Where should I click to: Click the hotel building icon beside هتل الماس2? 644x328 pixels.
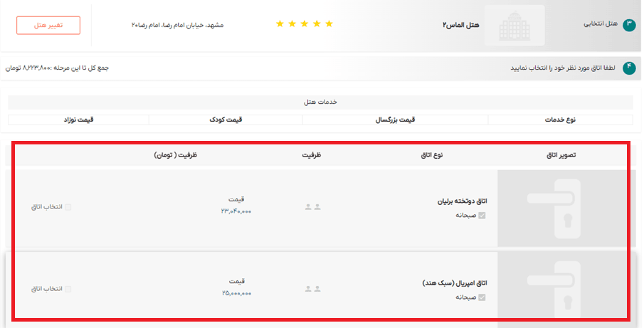click(515, 25)
